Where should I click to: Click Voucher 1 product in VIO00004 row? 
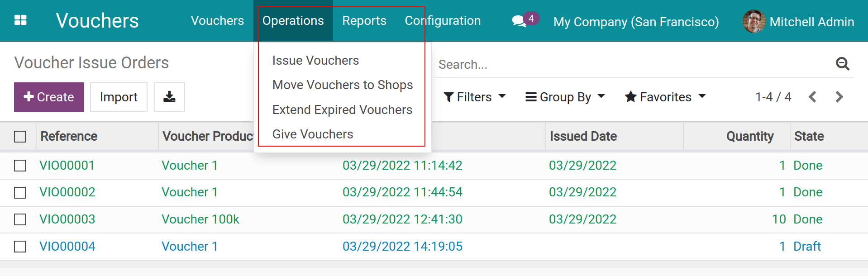190,247
